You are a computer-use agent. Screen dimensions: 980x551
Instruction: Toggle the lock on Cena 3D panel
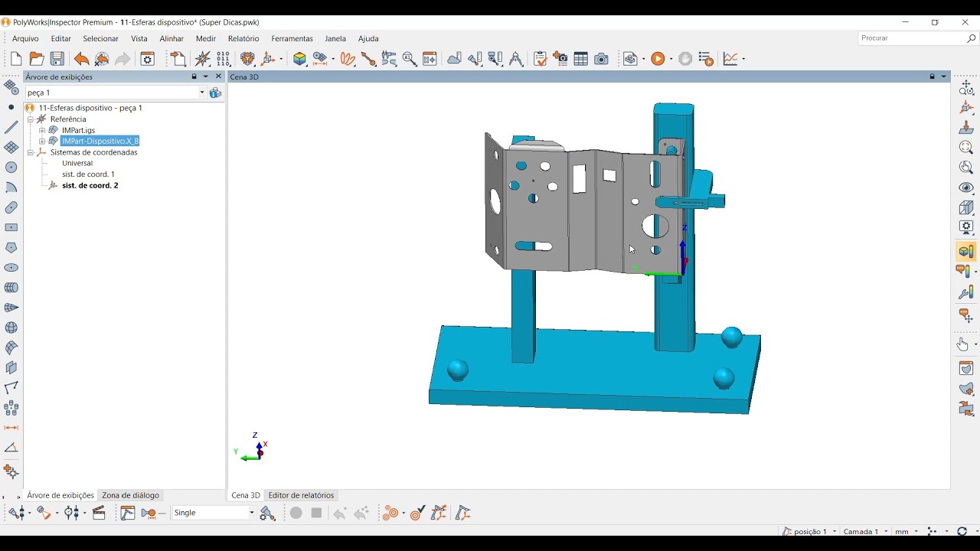pyautogui.click(x=933, y=77)
